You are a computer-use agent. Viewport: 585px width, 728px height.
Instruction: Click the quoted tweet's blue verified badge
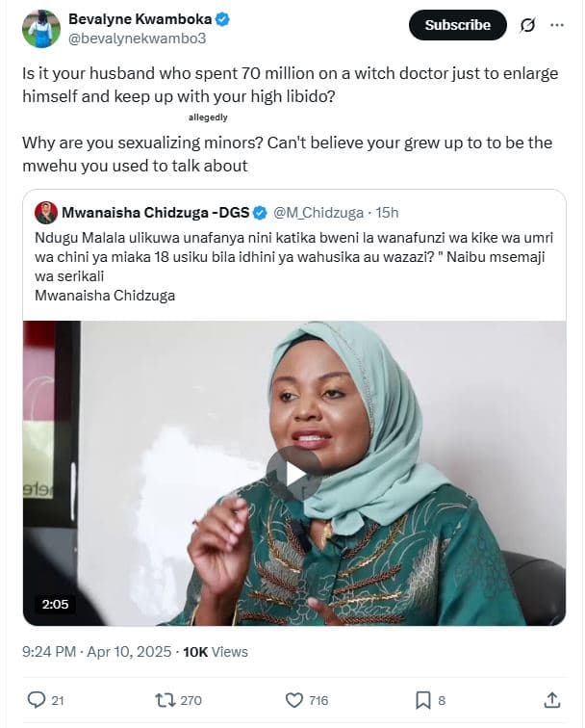coord(260,212)
